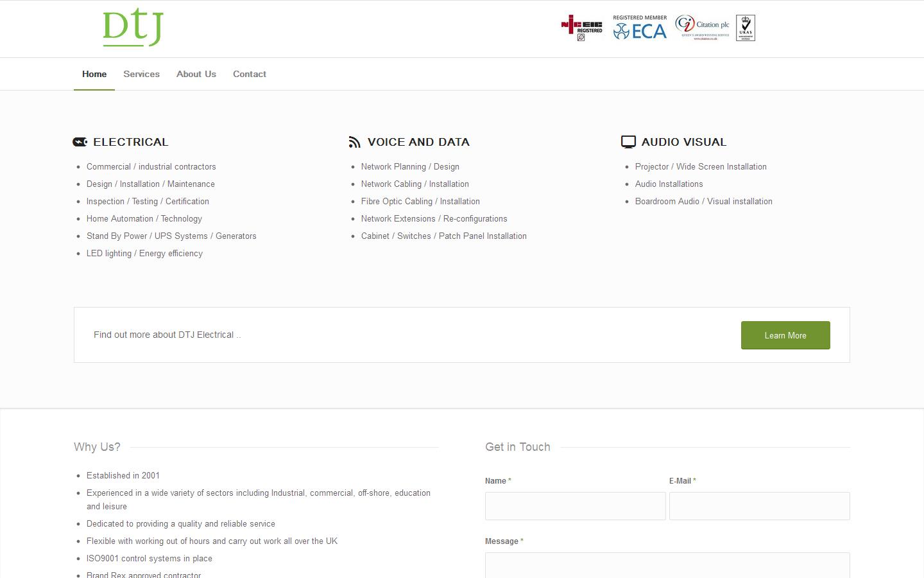Navigate to the About Us page
924x578 pixels.
pyautogui.click(x=196, y=74)
